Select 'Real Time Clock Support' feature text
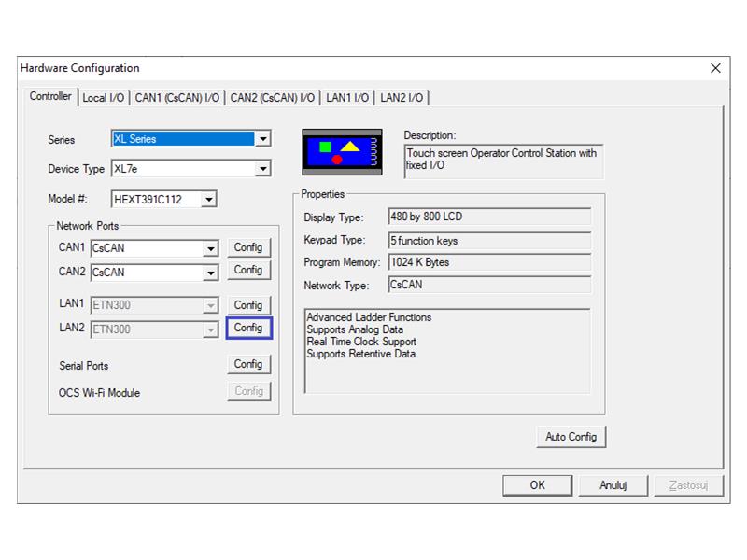This screenshot has height=560, width=747. (361, 342)
